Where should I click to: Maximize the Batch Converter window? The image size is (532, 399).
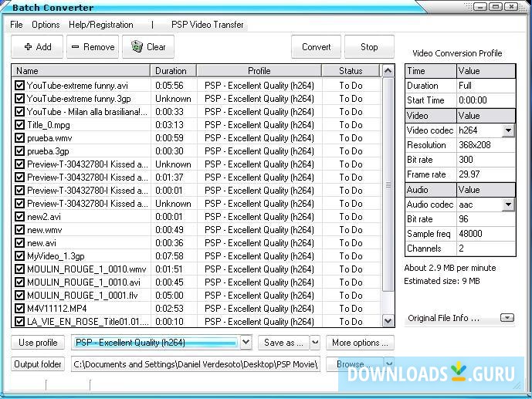496,6
